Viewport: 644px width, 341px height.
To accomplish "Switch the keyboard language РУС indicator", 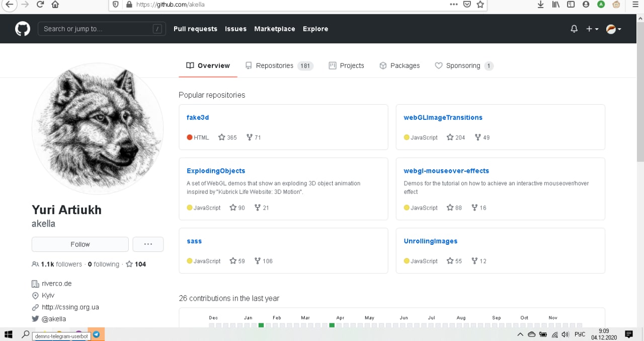I will click(x=580, y=334).
